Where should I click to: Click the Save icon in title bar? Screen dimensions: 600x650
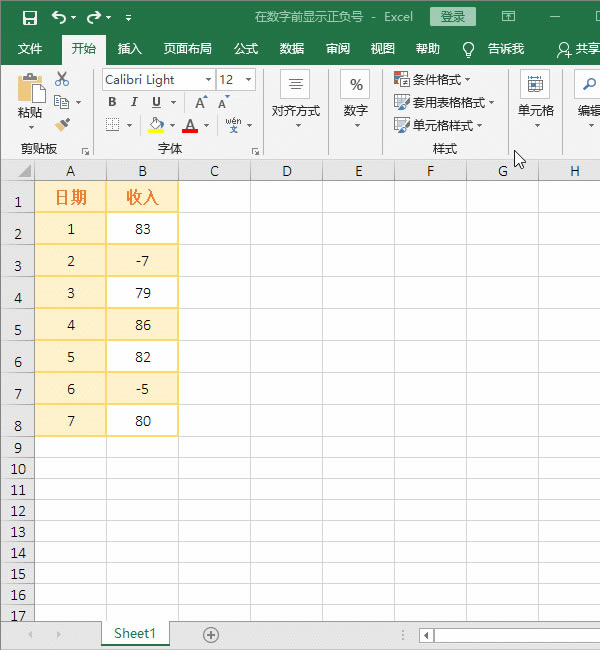click(x=29, y=18)
